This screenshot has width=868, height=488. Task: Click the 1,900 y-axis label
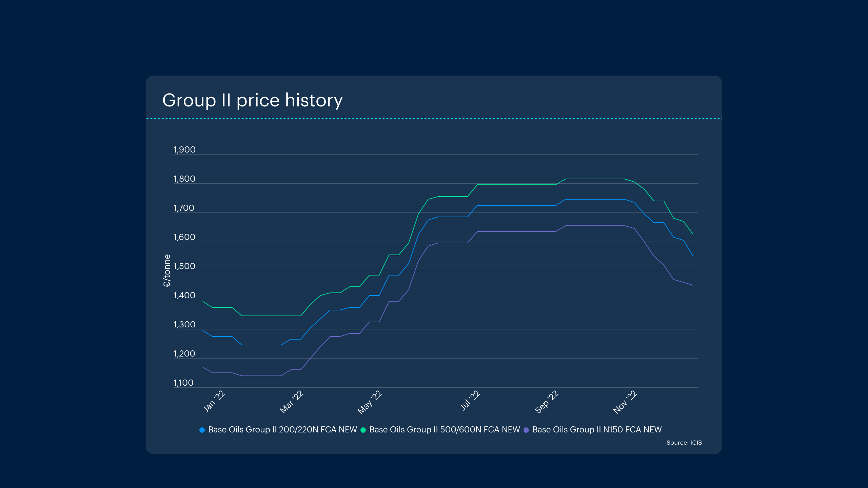pos(184,150)
